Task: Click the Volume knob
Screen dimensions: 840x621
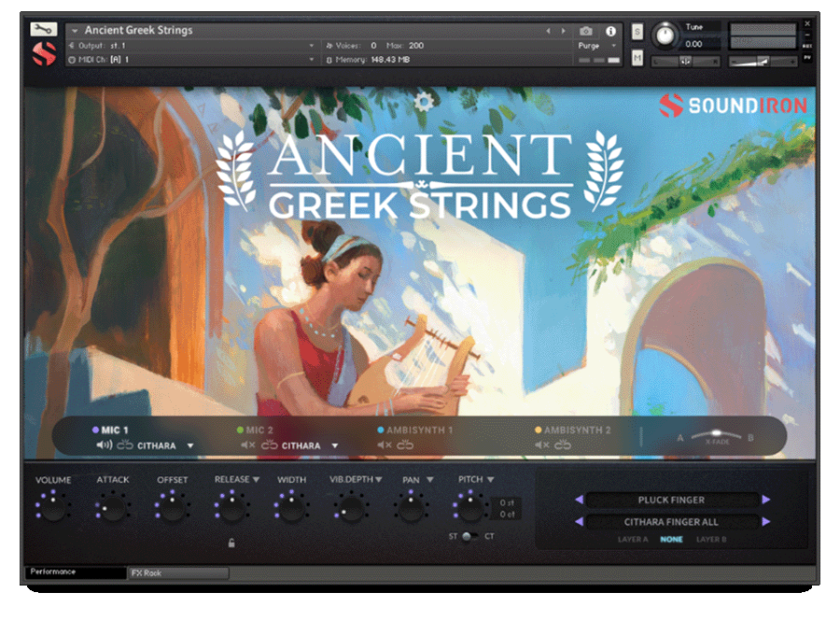Action: (x=53, y=507)
